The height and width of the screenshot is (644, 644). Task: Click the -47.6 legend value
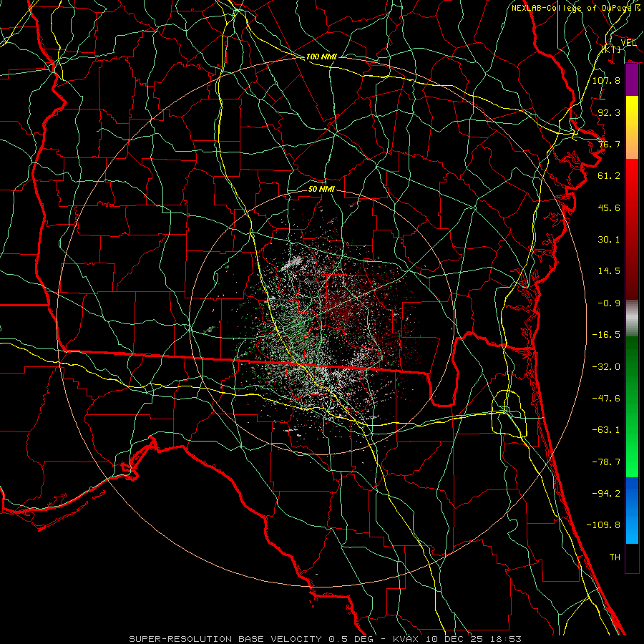(x=606, y=399)
